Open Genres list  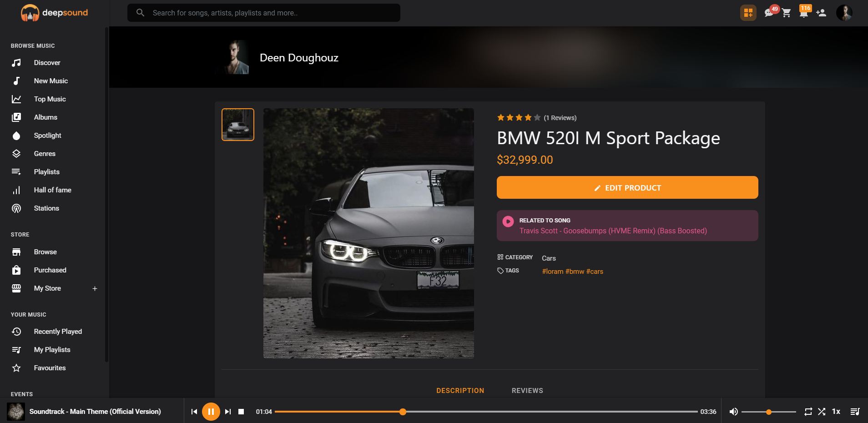[45, 154]
